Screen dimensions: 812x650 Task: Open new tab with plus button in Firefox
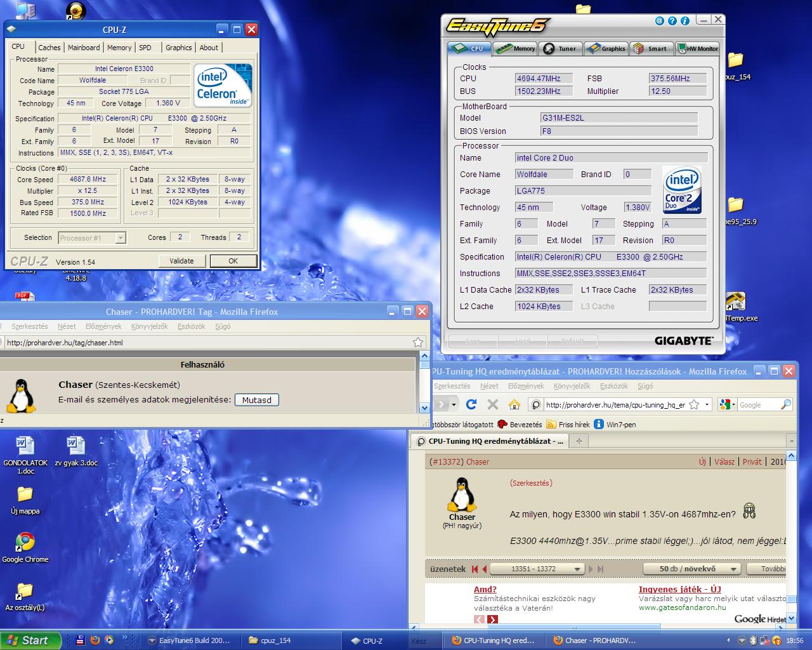(579, 441)
